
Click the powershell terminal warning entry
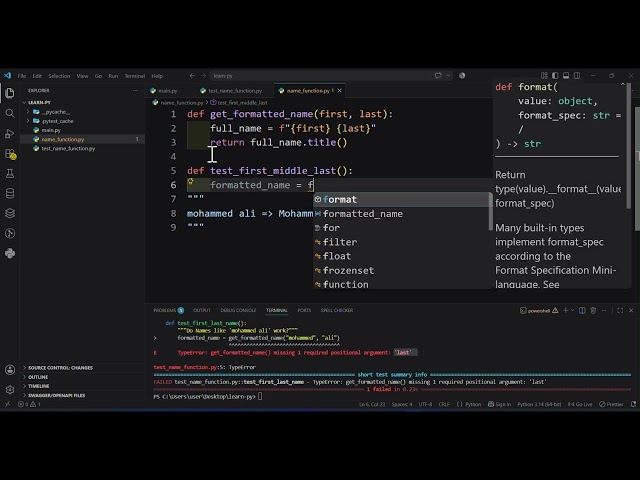(539, 311)
